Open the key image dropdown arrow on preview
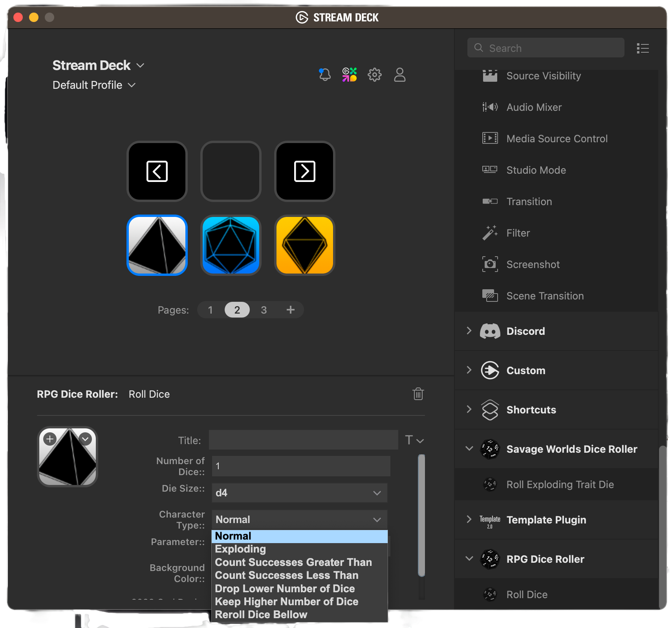This screenshot has height=628, width=672. point(85,439)
